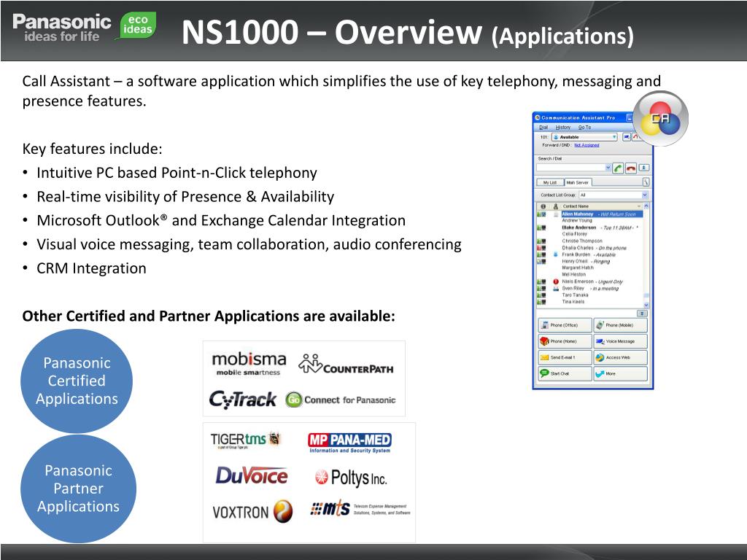
Task: Click the Phone (Office) button
Action: pos(565,325)
